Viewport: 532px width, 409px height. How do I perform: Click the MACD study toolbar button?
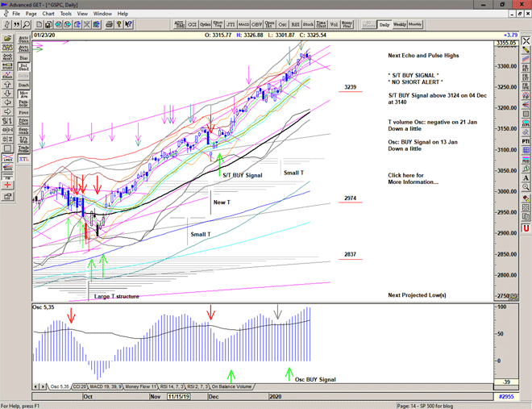(246, 24)
